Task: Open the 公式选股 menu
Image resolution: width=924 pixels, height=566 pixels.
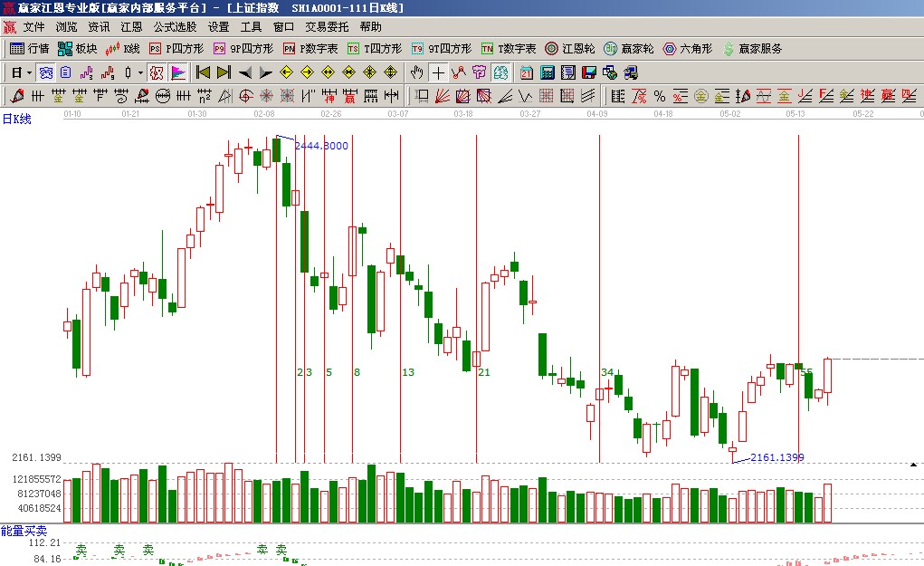Action: coord(175,27)
